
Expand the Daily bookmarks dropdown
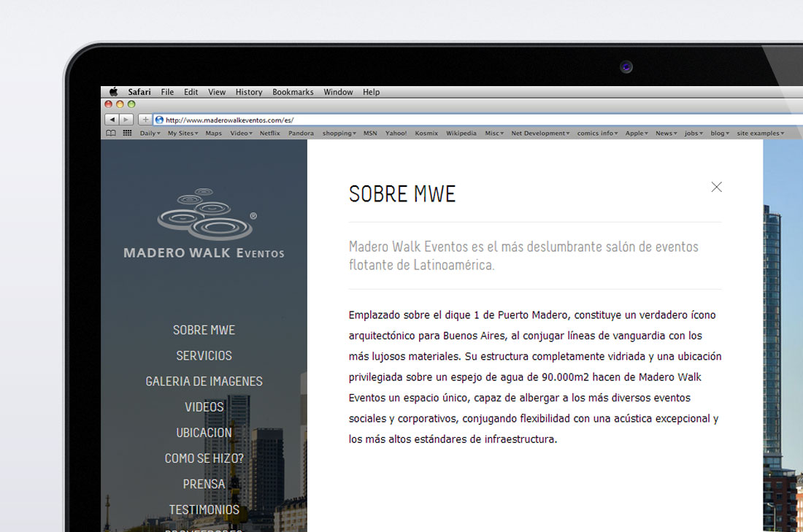pos(150,134)
